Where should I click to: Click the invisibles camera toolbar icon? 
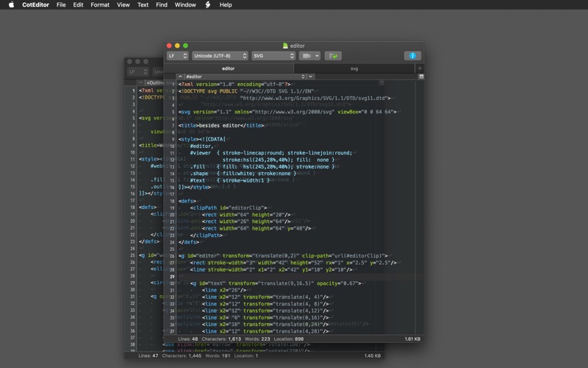coord(305,56)
